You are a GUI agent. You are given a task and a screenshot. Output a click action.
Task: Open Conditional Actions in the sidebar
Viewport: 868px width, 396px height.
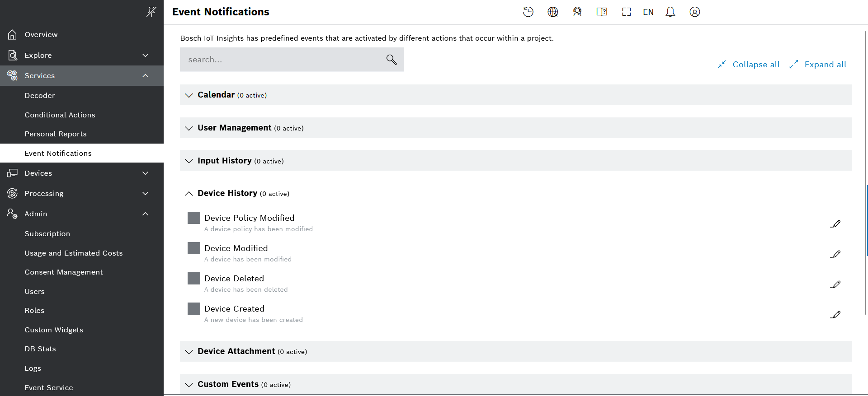(60, 115)
